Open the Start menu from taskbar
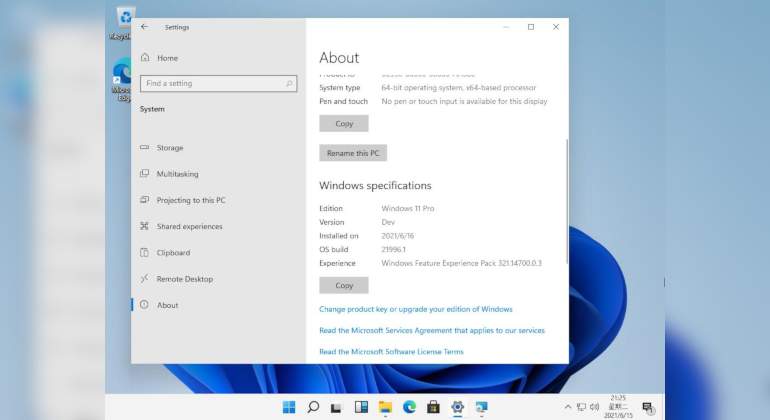 point(289,407)
